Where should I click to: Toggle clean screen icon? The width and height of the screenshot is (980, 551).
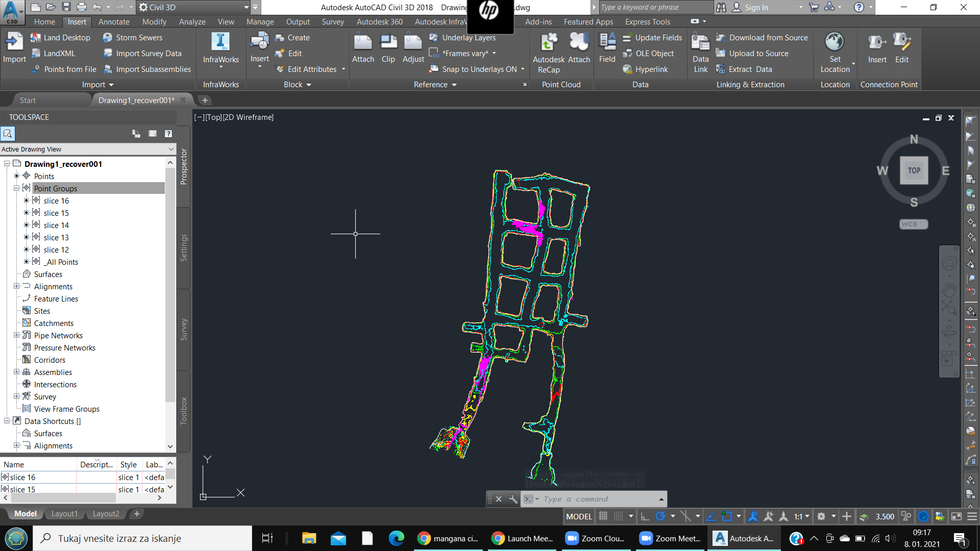click(x=957, y=516)
